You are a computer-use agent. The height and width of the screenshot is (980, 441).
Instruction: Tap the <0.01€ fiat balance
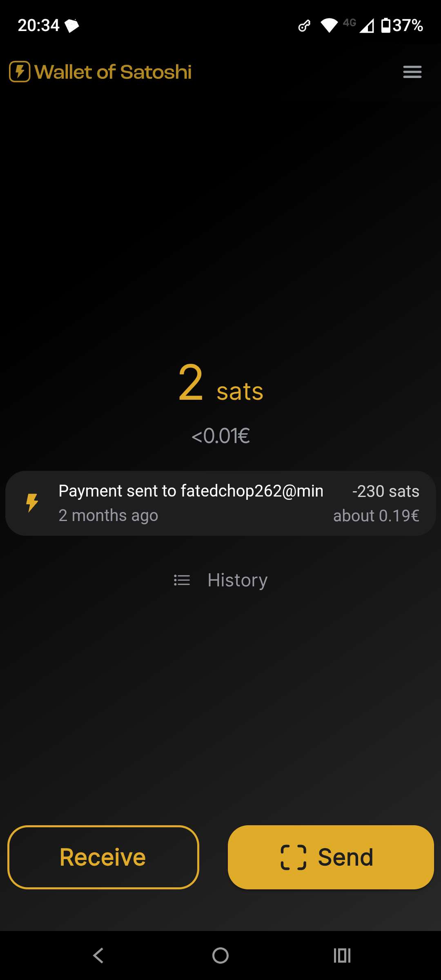tap(220, 436)
